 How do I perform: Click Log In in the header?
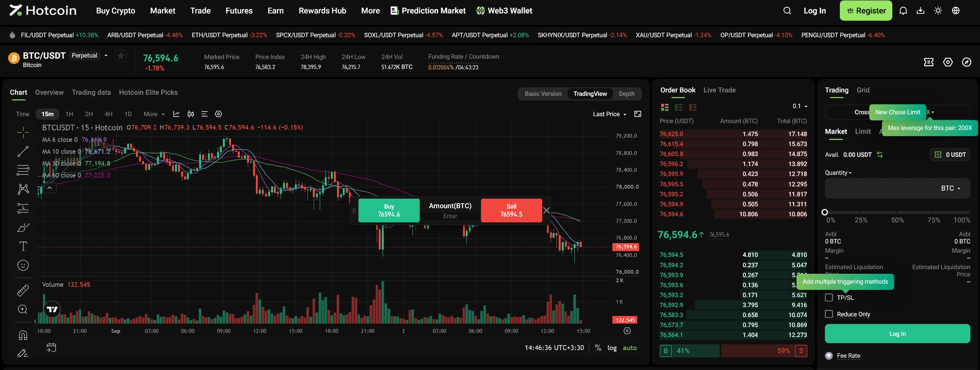point(815,11)
